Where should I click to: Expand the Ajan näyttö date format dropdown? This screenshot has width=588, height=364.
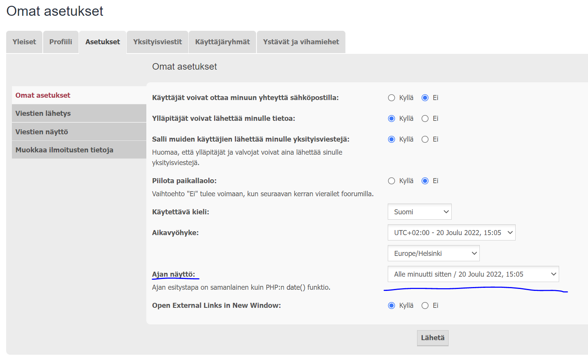(473, 274)
